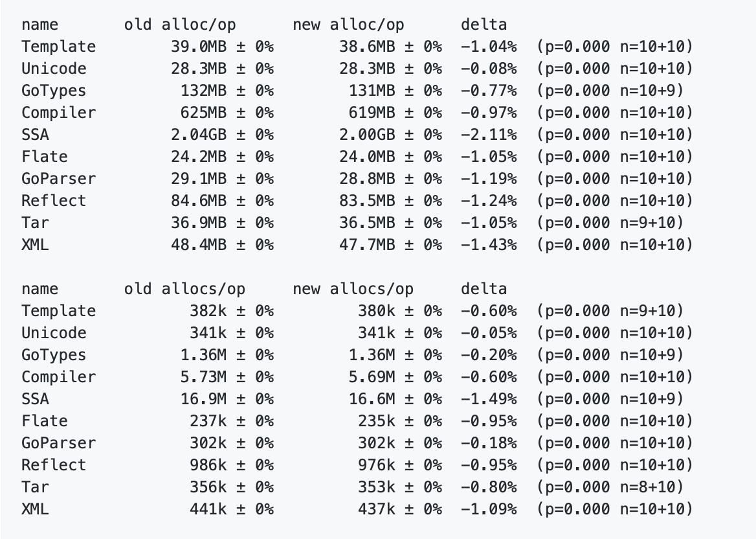Click the -1.43% XML delta

489,245
